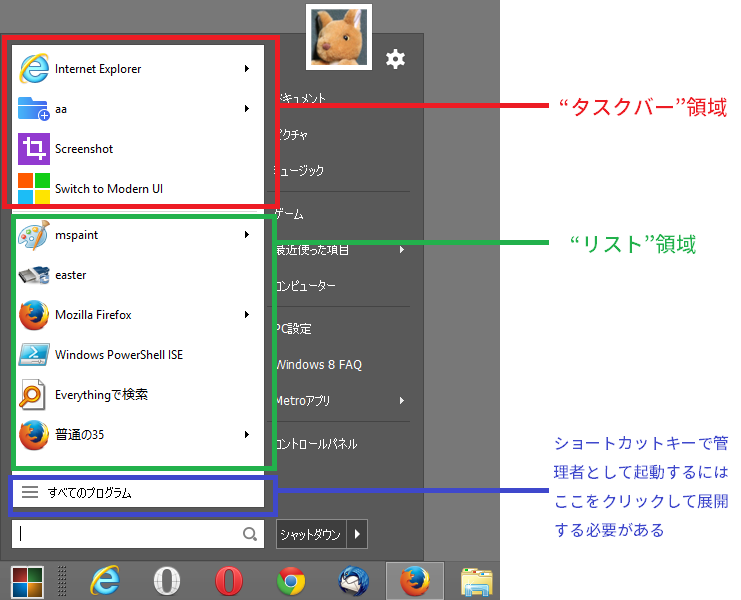Open settings via the gear icon
Image resolution: width=741 pixels, height=600 pixels.
(x=395, y=59)
